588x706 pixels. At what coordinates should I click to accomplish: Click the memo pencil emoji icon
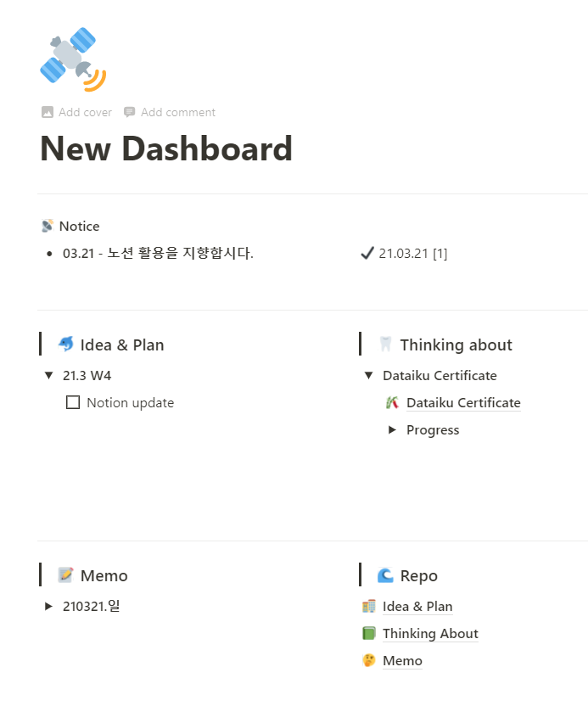tap(65, 575)
